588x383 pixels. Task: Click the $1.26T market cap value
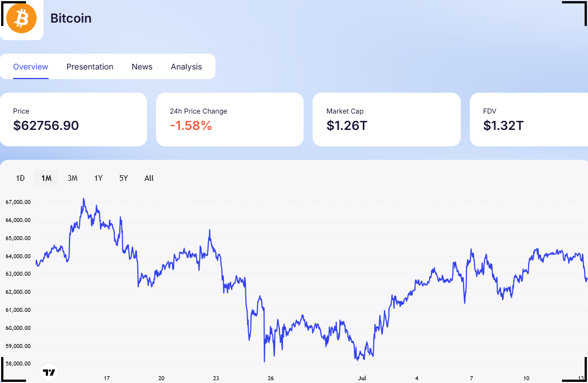[347, 125]
